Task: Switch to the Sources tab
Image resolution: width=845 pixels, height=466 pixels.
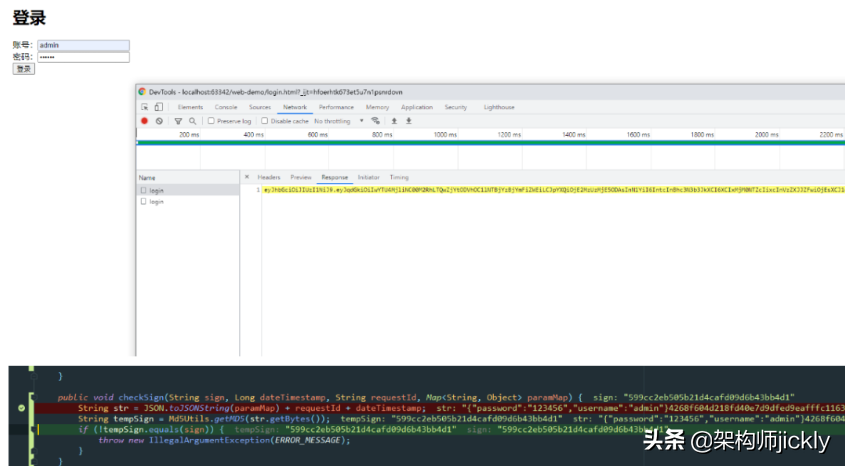Action: 260,107
